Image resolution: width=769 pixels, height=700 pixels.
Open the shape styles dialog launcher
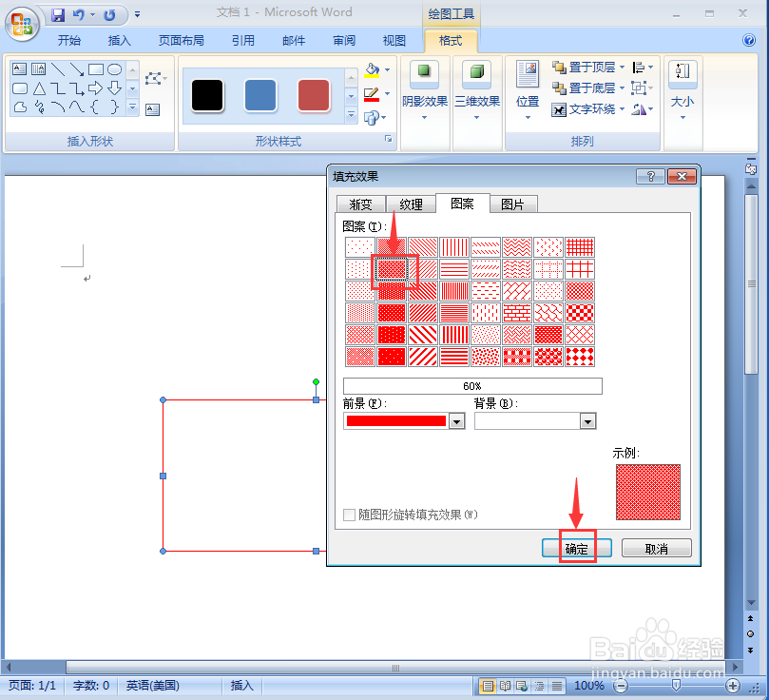click(x=389, y=139)
